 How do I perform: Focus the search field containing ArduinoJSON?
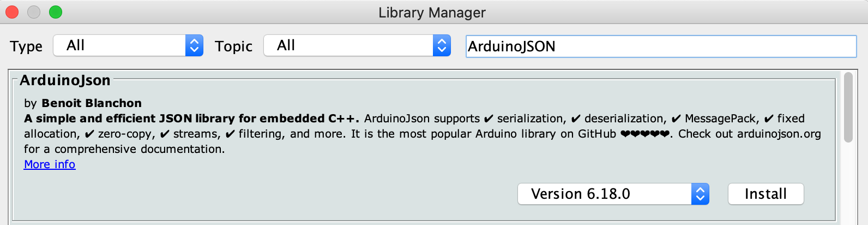pos(661,46)
